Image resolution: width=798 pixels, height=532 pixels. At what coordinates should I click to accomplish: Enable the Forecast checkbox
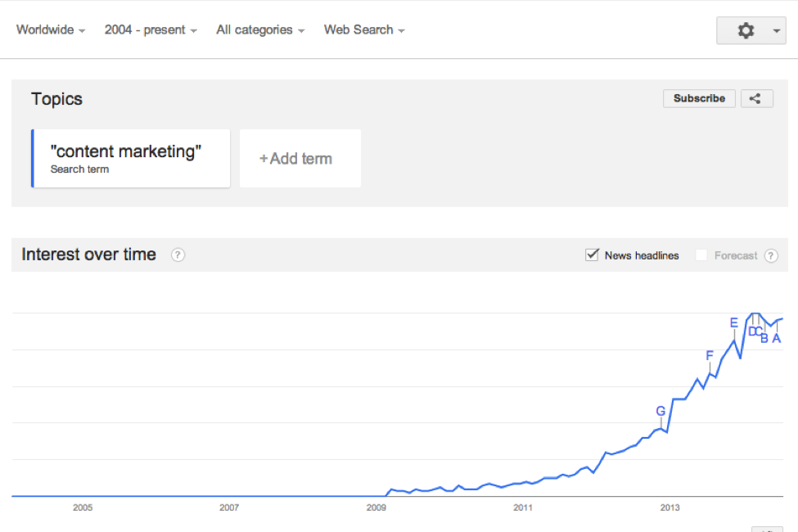[x=701, y=255]
